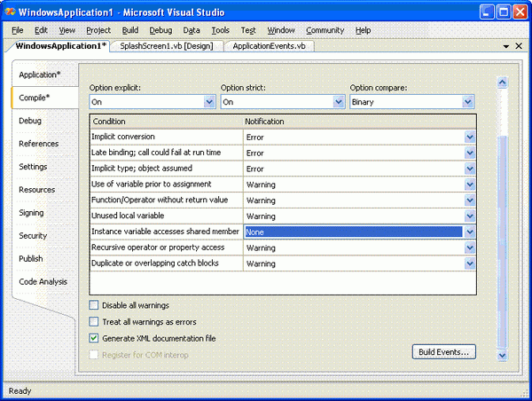
Task: Open the tab list dropdown arrow
Action: [x=506, y=46]
